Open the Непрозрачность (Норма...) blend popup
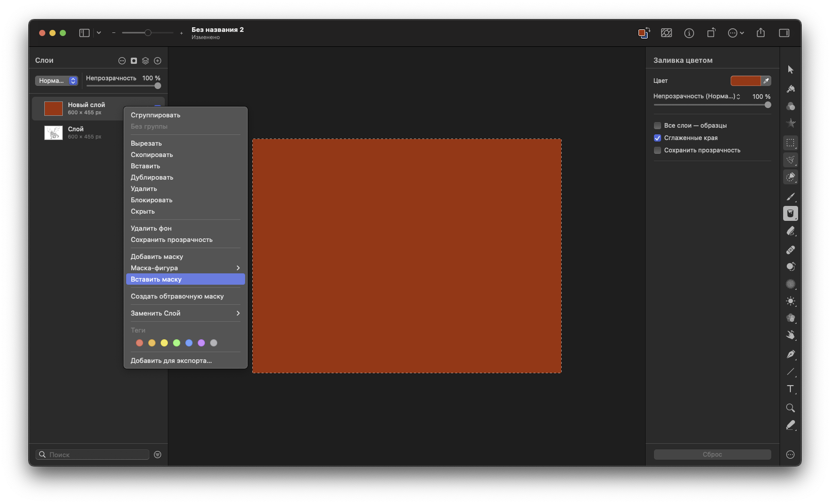 pyautogui.click(x=697, y=96)
